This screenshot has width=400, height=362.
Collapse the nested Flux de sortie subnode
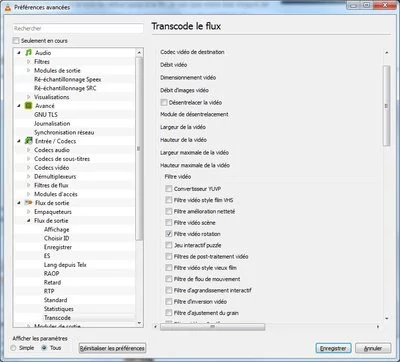pos(29,220)
